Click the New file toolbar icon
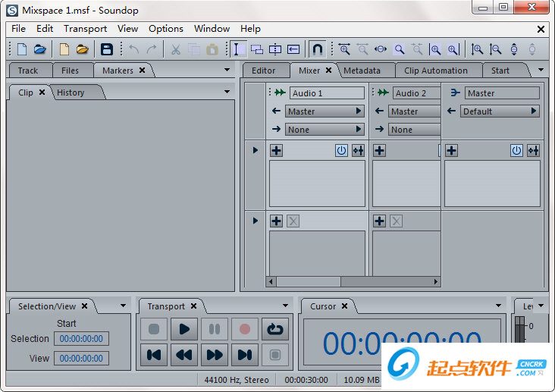Viewport: 555px width, 392px height. coord(21,49)
